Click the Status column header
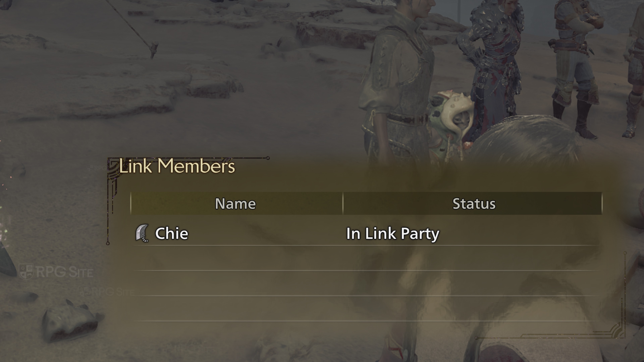The image size is (644, 362). (x=474, y=204)
